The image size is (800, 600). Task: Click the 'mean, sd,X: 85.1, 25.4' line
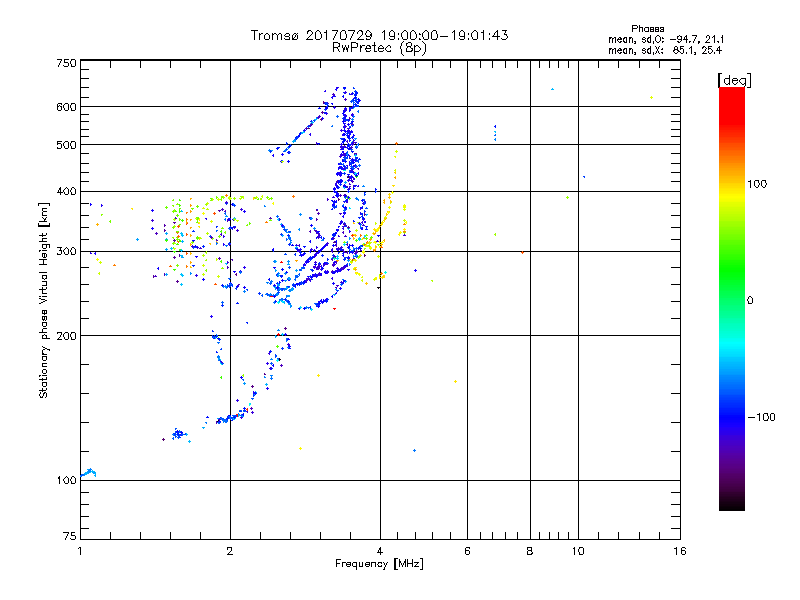[665, 50]
